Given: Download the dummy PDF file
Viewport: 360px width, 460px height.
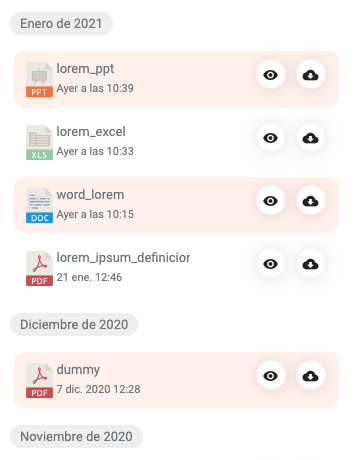Looking at the screenshot, I should (311, 376).
